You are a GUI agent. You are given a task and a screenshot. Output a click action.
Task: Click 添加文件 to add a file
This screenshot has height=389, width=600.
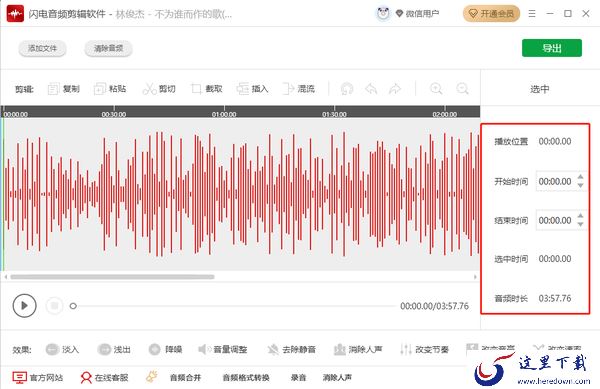pos(42,49)
